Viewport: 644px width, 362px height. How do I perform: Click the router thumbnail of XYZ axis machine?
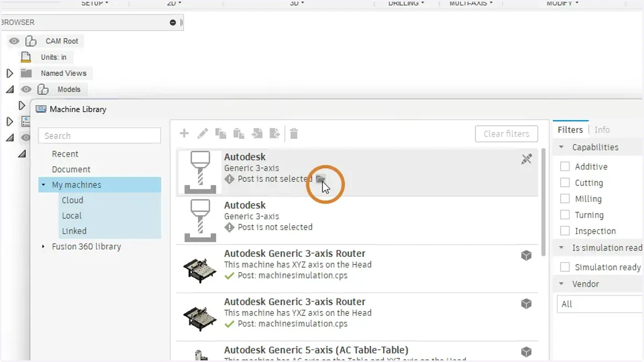(200, 269)
